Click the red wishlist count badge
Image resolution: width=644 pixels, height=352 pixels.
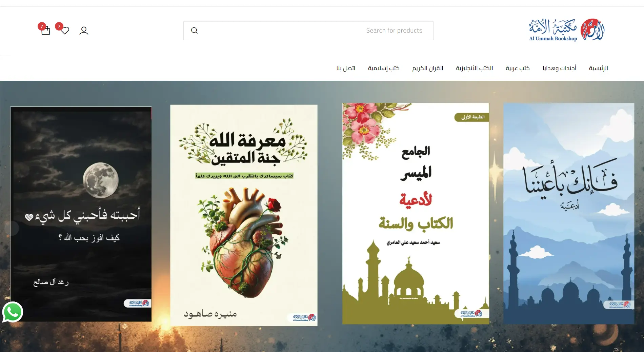59,26
